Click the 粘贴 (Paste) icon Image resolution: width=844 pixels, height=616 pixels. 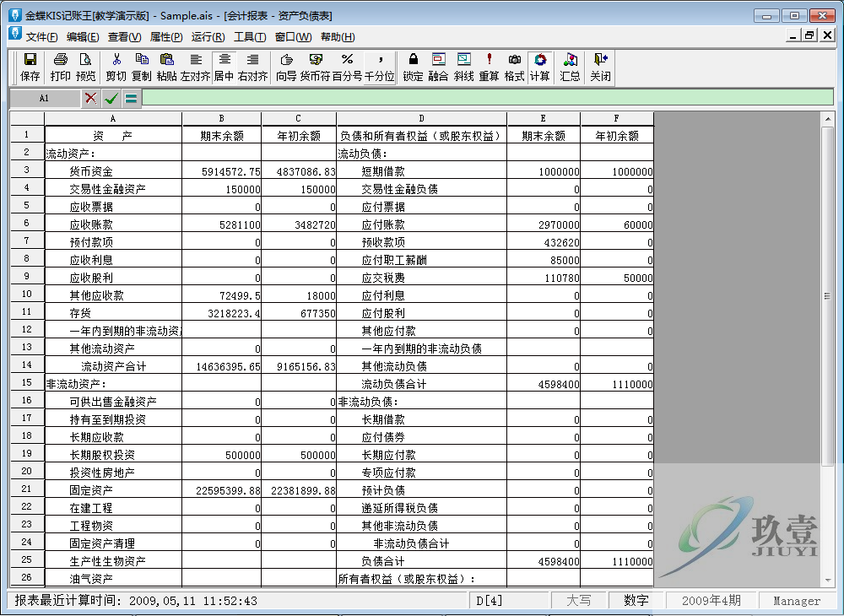[x=167, y=68]
